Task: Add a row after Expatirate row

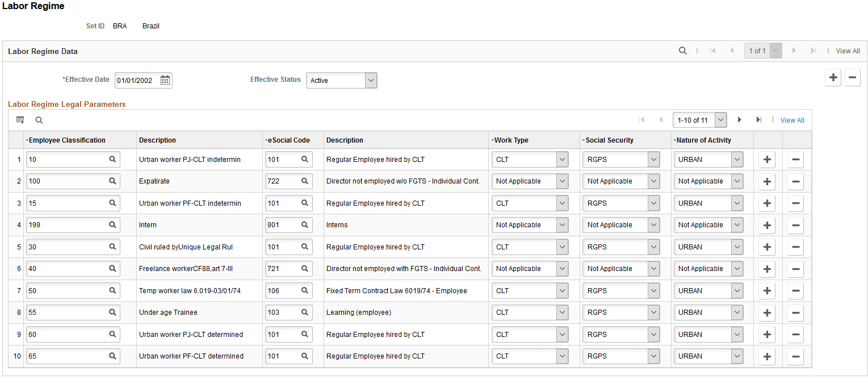Action: [x=767, y=182]
